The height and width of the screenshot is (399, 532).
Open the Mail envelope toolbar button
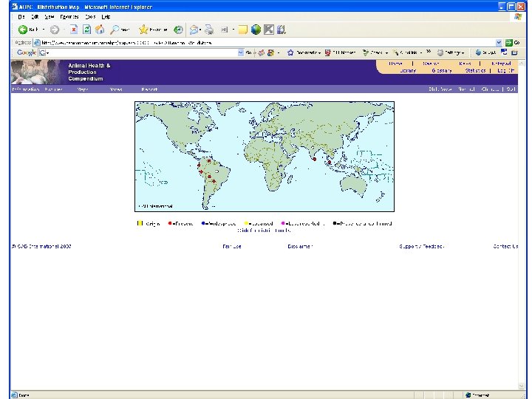(194, 30)
